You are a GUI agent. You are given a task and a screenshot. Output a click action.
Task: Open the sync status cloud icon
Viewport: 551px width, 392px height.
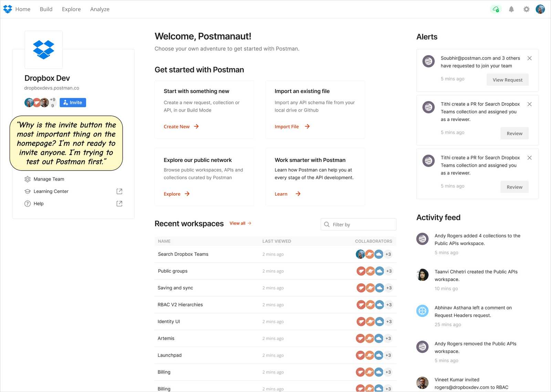coord(496,9)
